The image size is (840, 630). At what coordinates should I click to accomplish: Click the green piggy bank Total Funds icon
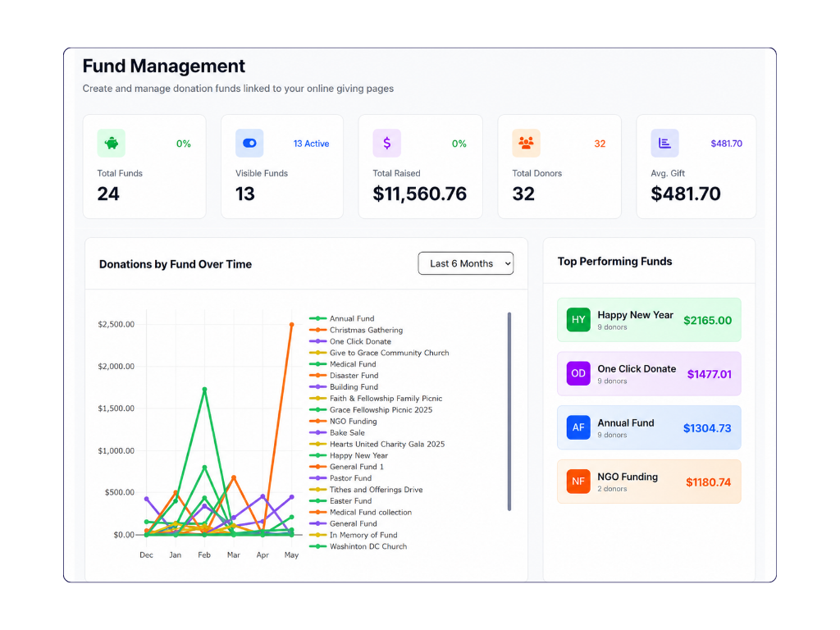[111, 143]
